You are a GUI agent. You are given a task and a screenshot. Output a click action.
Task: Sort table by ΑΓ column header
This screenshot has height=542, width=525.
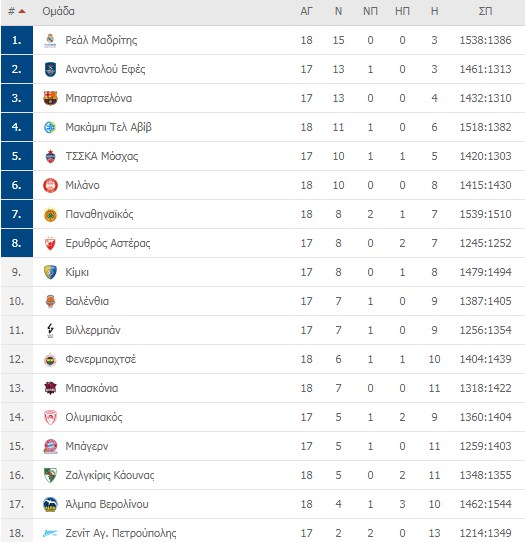click(306, 11)
